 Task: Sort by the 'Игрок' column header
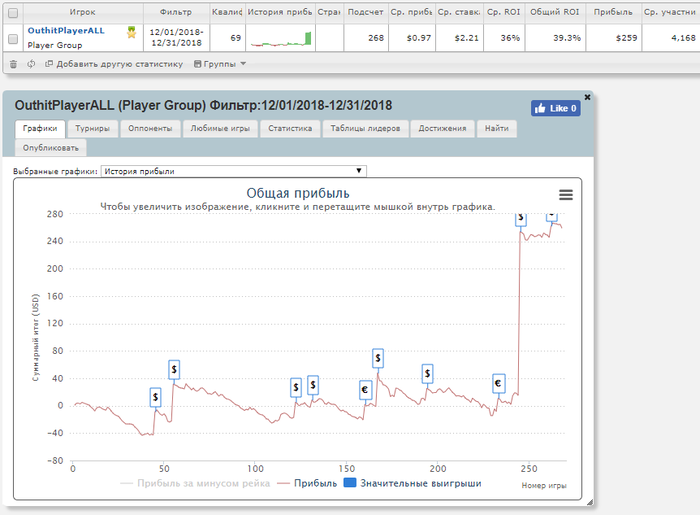pyautogui.click(x=83, y=12)
